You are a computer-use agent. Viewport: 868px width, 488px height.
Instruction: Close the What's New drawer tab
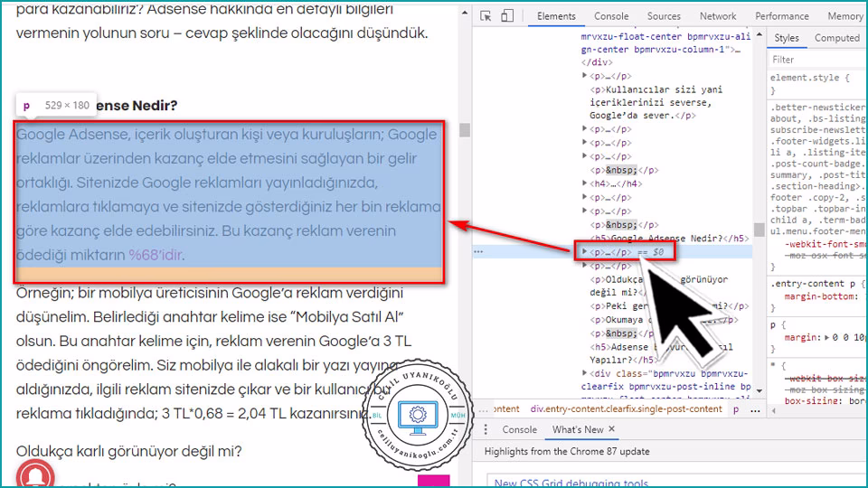click(612, 428)
